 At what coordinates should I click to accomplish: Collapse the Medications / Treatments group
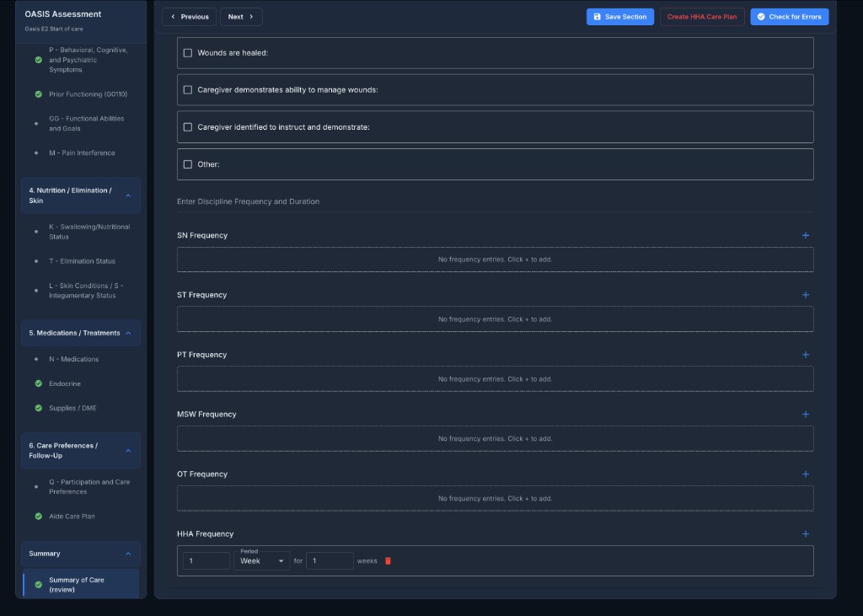pyautogui.click(x=128, y=333)
